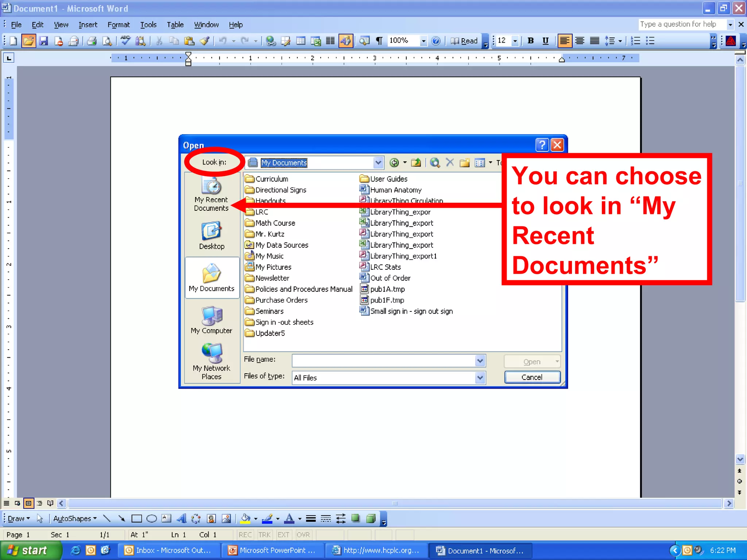Click the Print Preview icon
The image size is (747, 560).
click(x=107, y=41)
